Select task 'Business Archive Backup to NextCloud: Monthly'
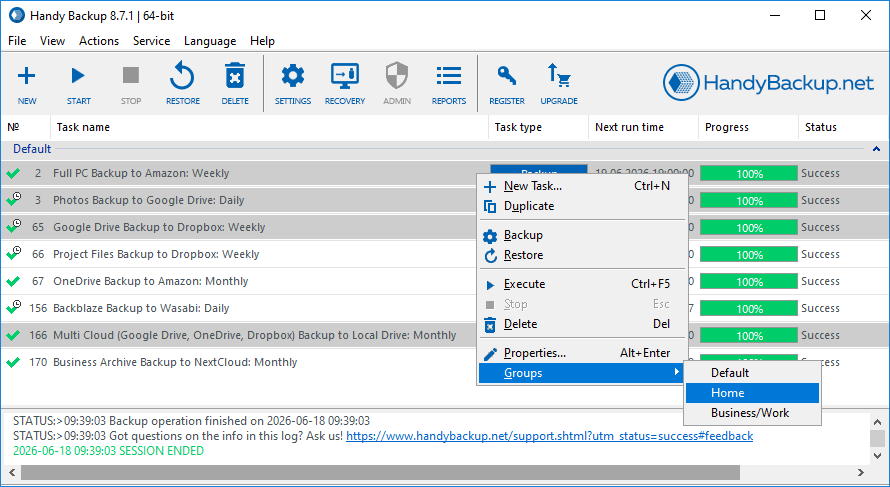The width and height of the screenshot is (890, 487). tap(175, 362)
